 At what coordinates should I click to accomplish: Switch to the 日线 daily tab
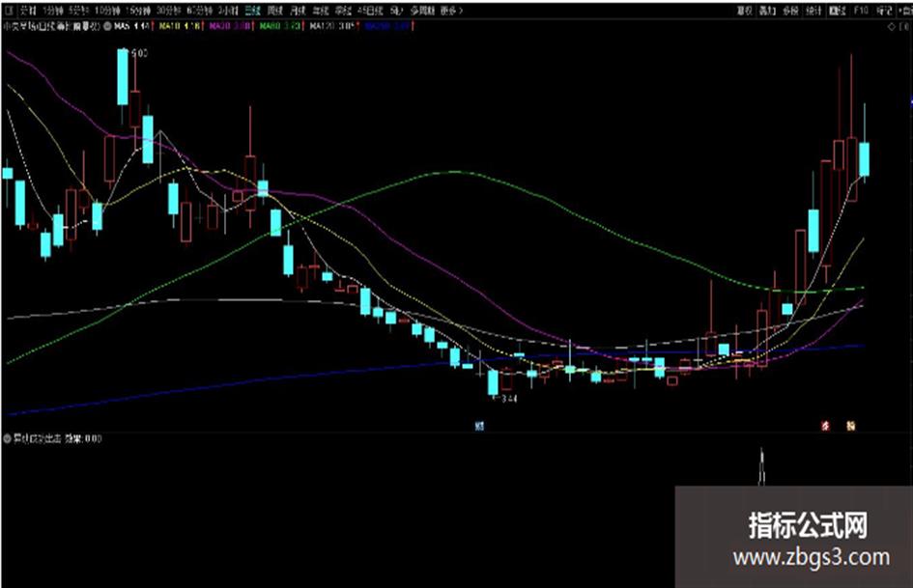click(x=252, y=11)
